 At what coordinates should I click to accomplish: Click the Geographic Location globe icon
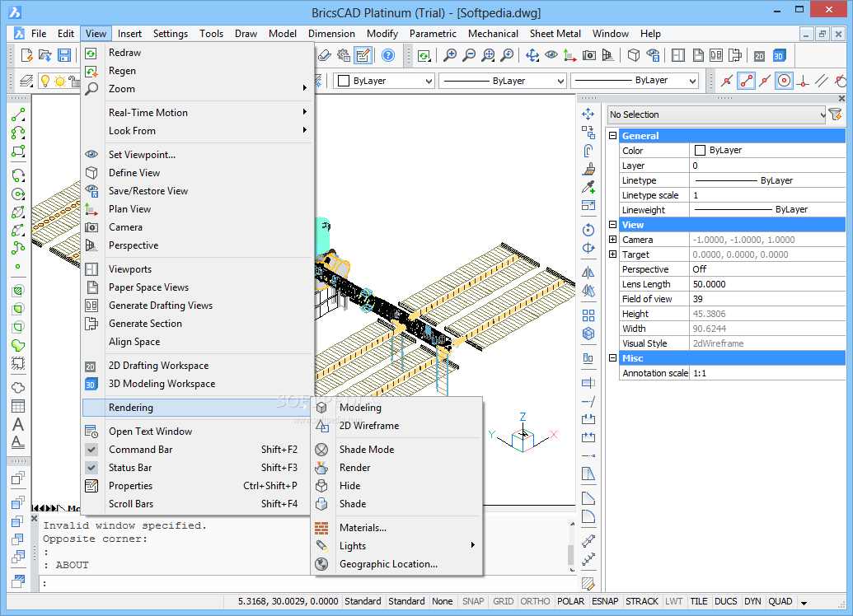click(321, 564)
